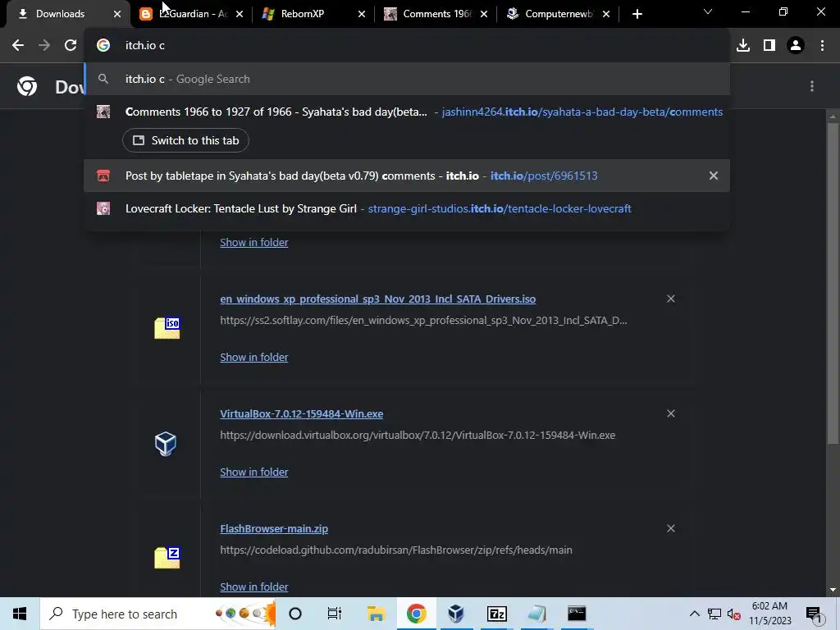Click the zip archive file icon

tap(167, 558)
